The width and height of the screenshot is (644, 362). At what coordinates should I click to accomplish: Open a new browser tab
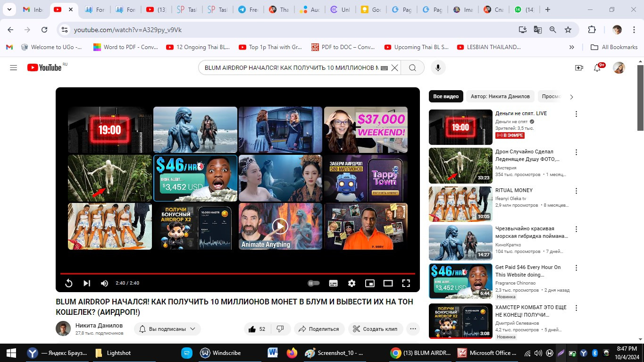tap(547, 9)
